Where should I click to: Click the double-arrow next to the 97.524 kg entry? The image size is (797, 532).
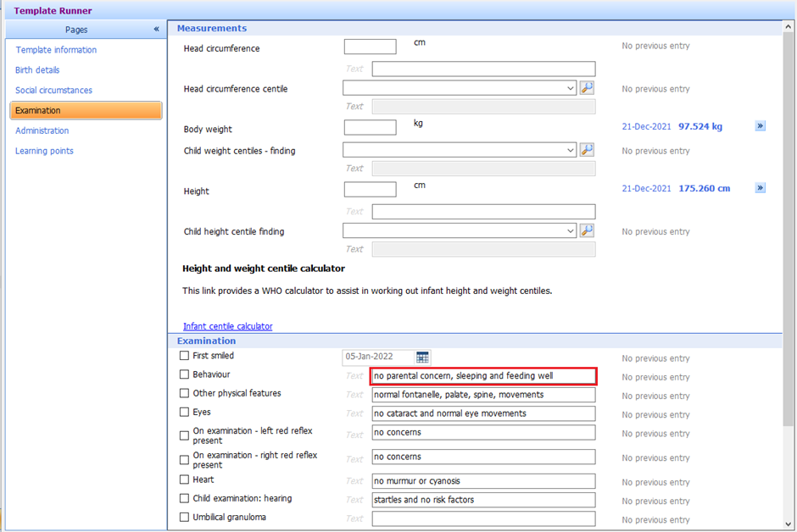[x=760, y=125]
